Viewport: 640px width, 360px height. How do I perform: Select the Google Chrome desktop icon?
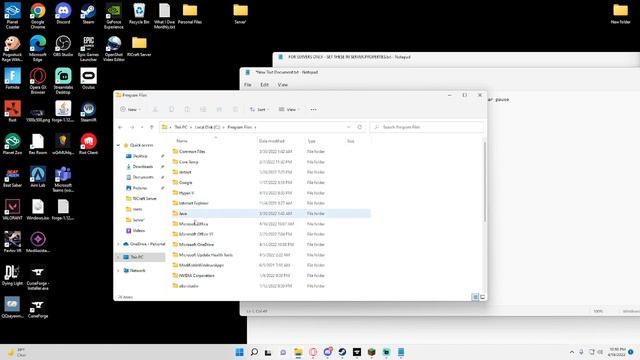[38, 16]
